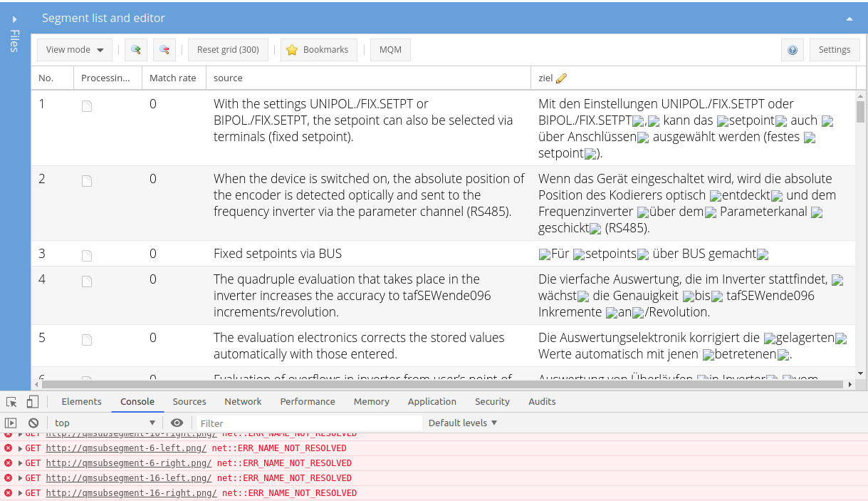Open the Bookmarks button
868x501 pixels.
pyautogui.click(x=318, y=50)
